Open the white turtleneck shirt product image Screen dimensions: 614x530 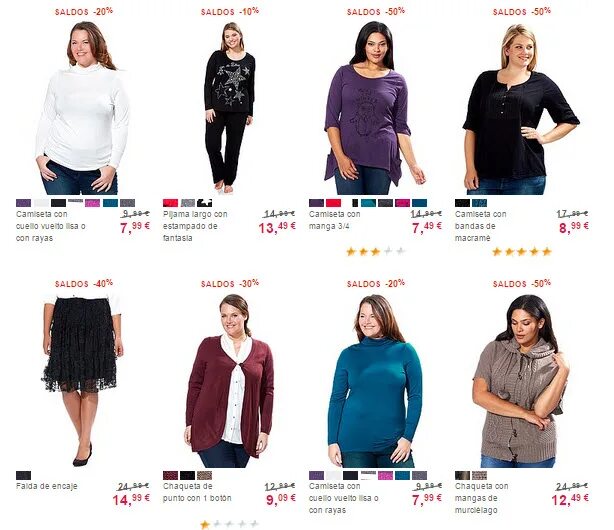pyautogui.click(x=83, y=108)
